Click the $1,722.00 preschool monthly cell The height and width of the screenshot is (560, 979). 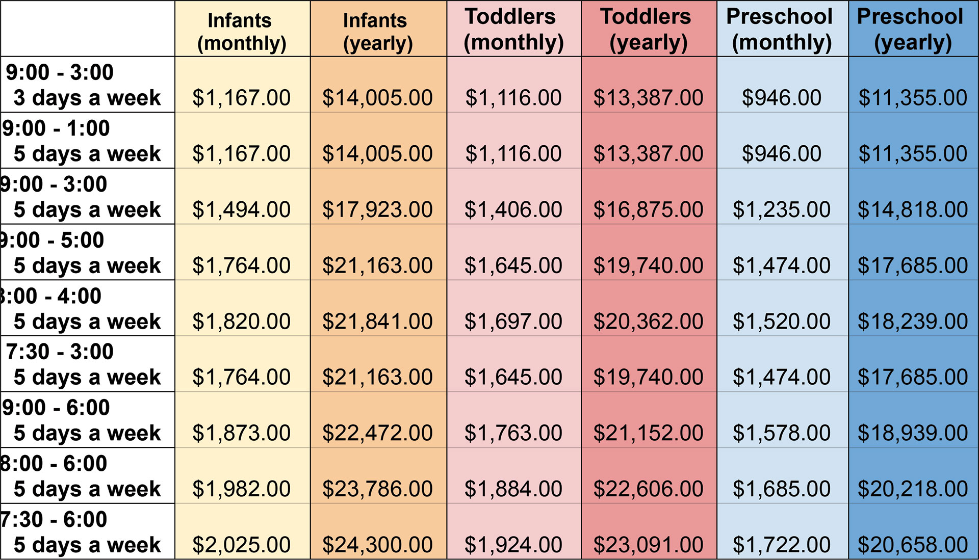(x=782, y=545)
